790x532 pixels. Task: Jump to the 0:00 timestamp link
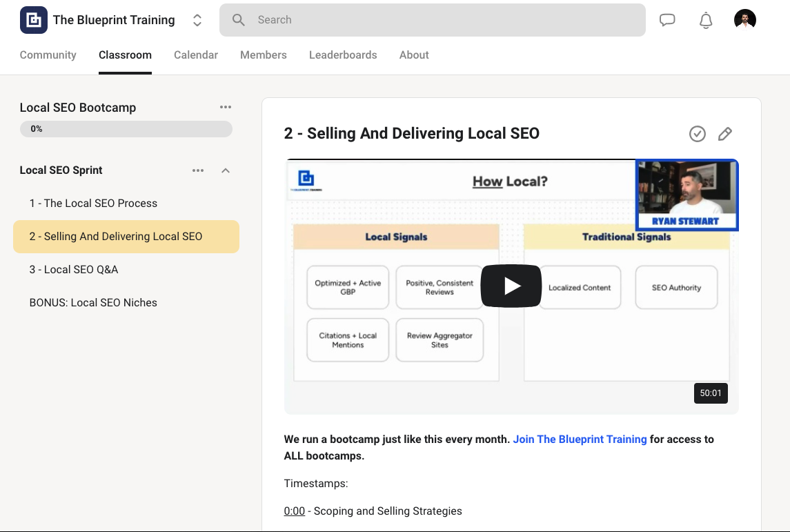tap(294, 511)
